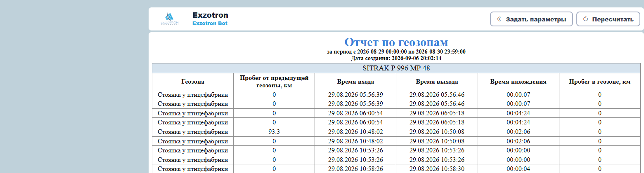The width and height of the screenshot is (644, 173).
Task: Click duration 00:02:06 in the 93.3 row
Action: (519, 132)
